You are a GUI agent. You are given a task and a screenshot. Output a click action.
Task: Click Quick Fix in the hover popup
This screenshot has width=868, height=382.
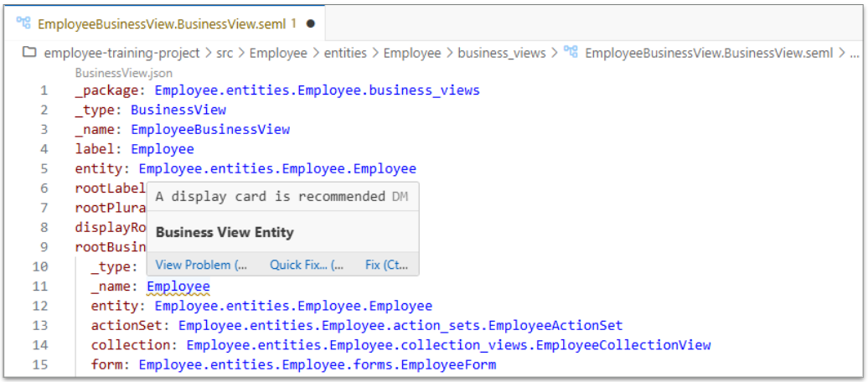point(307,265)
